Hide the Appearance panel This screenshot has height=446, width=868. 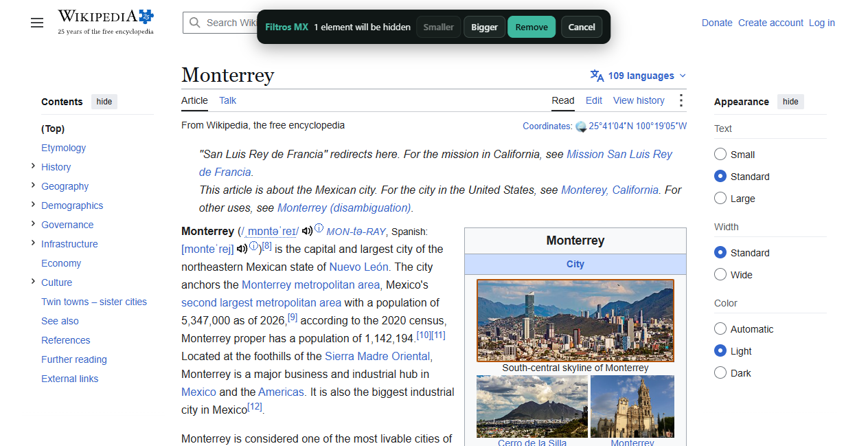(790, 102)
